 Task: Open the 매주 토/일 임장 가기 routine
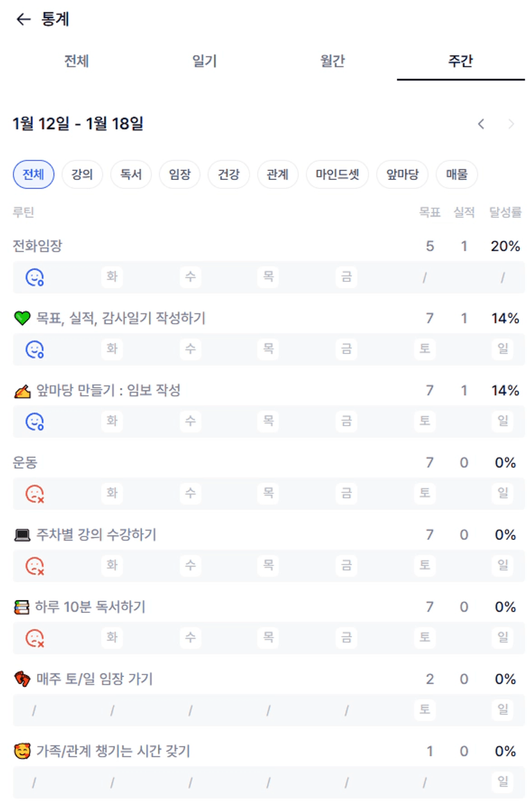click(94, 679)
